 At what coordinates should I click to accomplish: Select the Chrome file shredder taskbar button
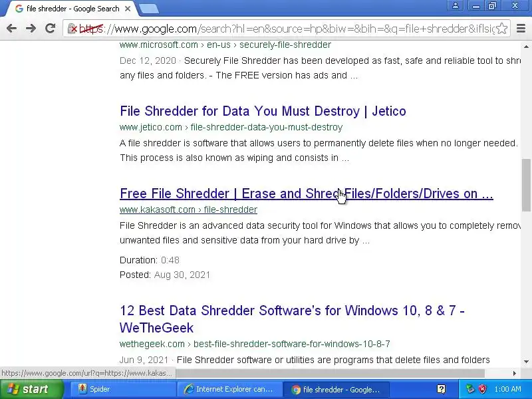(x=336, y=389)
